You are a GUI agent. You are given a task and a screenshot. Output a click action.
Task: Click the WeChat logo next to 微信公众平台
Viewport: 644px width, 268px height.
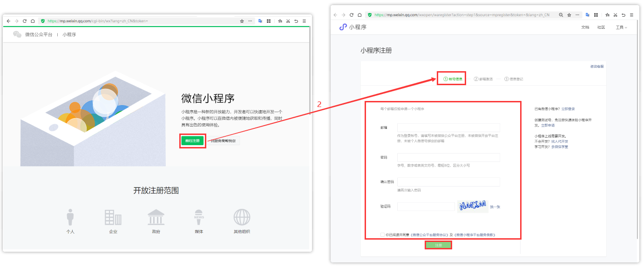pyautogui.click(x=17, y=34)
